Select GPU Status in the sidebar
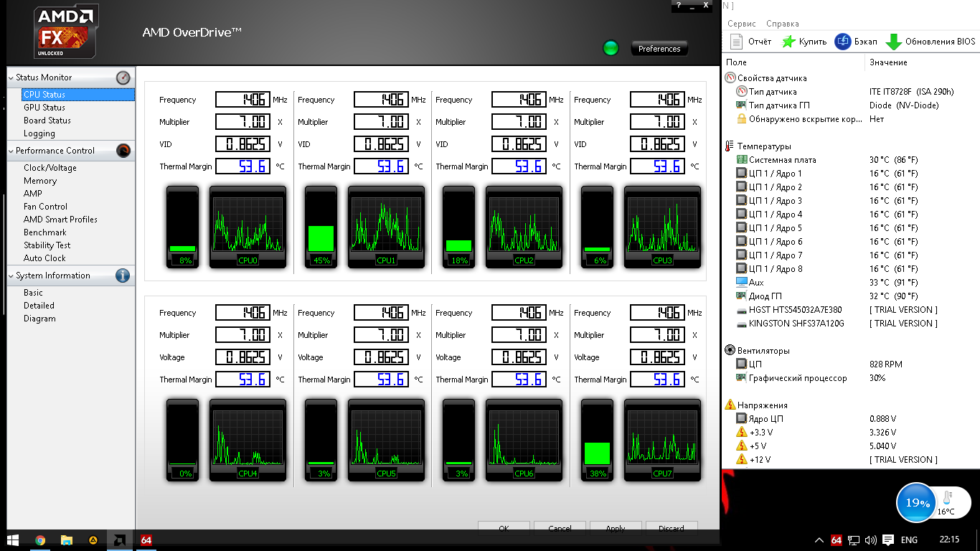This screenshot has width=980, height=551. pos(44,108)
